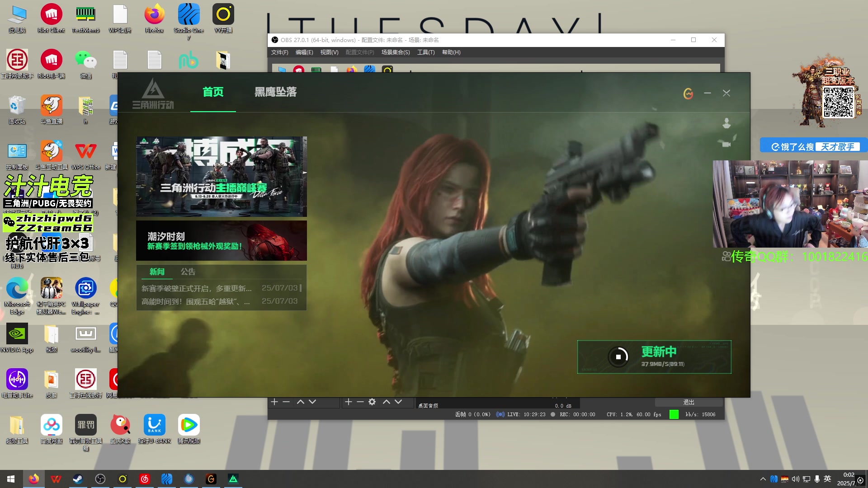Switch to OBS Studio in the taskbar
This screenshot has width=868, height=488.
[x=100, y=479]
